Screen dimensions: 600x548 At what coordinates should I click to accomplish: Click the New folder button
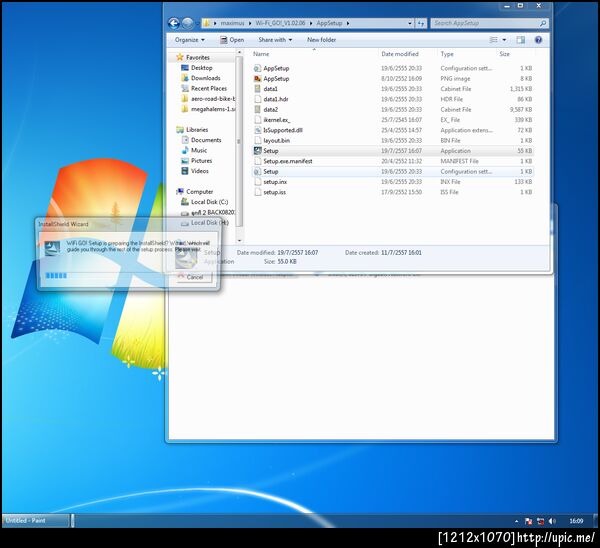click(321, 40)
